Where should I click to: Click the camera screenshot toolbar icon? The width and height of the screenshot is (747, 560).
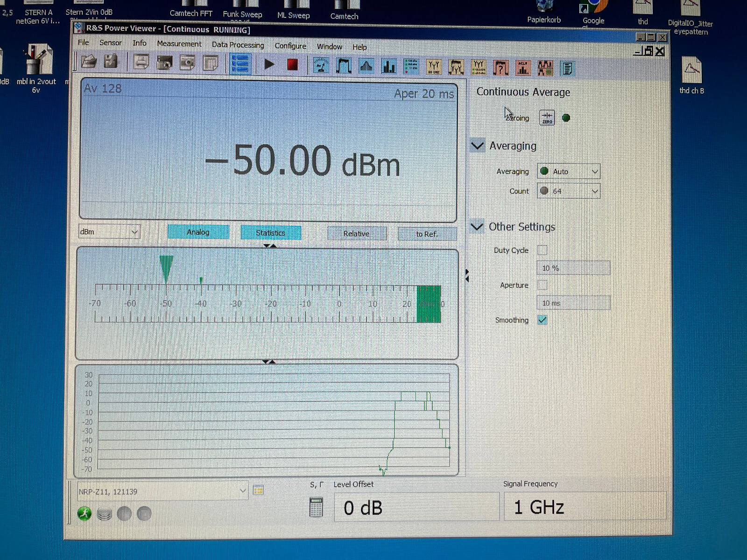coord(164,63)
